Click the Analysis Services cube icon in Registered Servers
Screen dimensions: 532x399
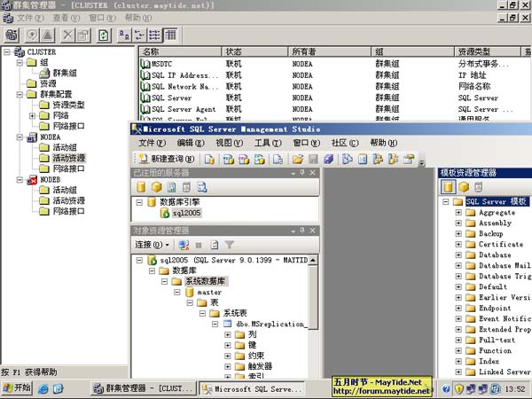(156, 188)
